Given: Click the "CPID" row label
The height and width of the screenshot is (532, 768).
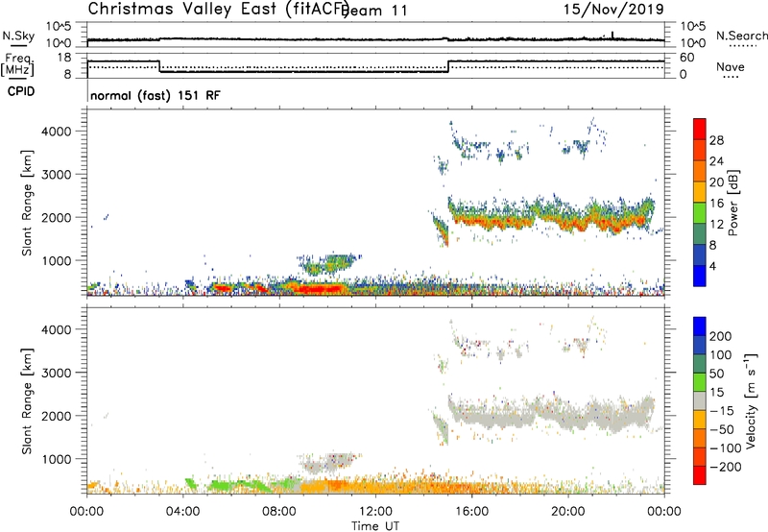Looking at the screenshot, I should tap(21, 91).
